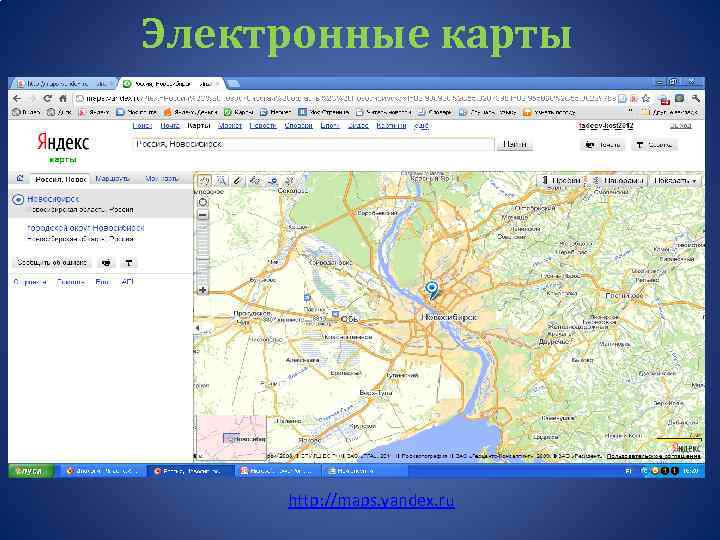
Task: Click the refresh icon left of panel tabs
Action: click(20, 178)
